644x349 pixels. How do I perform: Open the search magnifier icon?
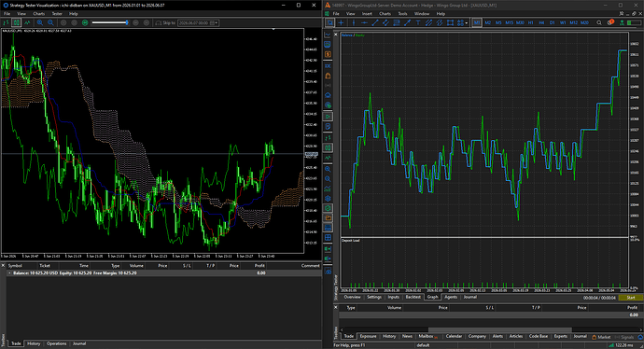click(599, 23)
